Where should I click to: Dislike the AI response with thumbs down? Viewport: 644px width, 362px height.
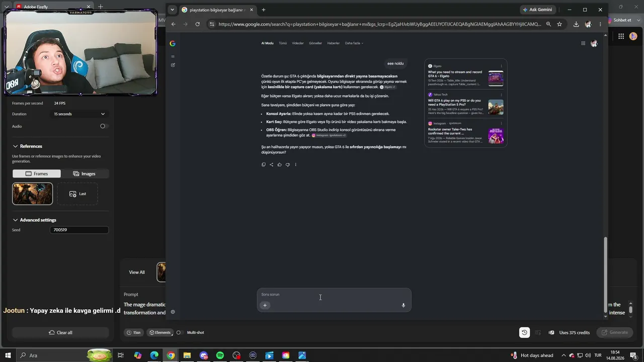287,164
